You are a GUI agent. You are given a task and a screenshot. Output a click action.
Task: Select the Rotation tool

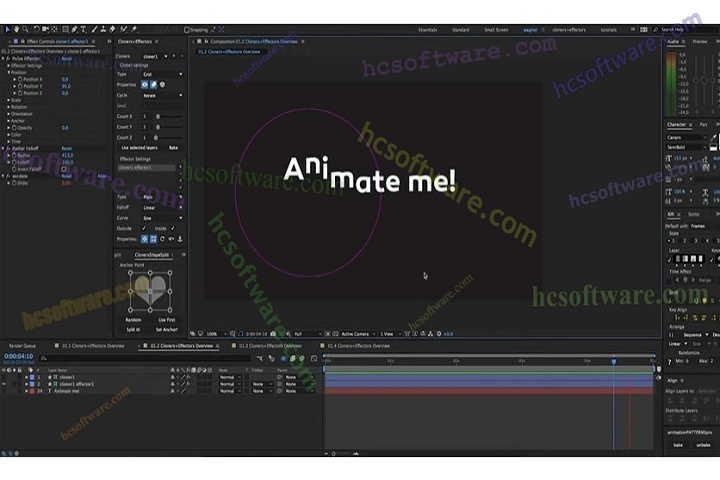[x=37, y=29]
